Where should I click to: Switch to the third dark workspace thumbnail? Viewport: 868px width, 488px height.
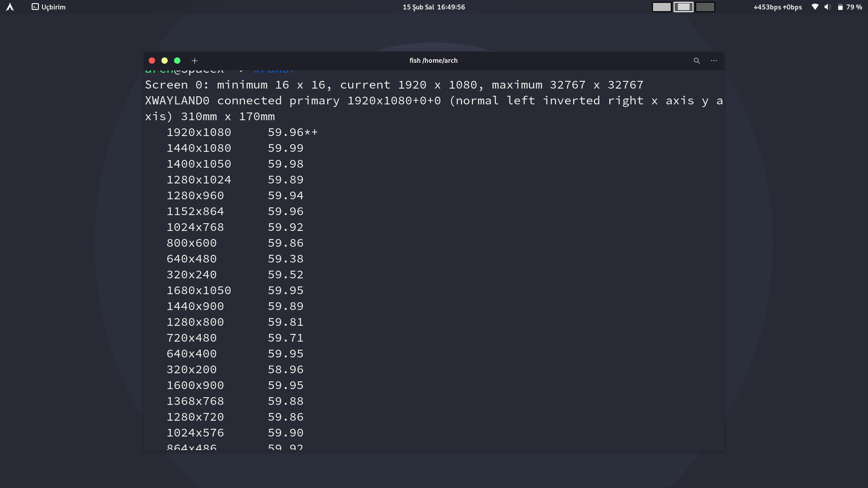click(705, 7)
